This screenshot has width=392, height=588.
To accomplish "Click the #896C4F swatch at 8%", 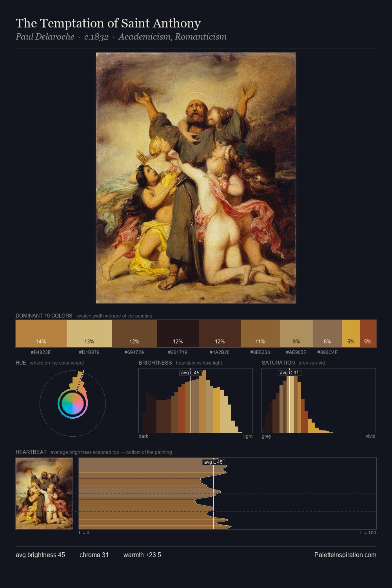I will [x=327, y=334].
